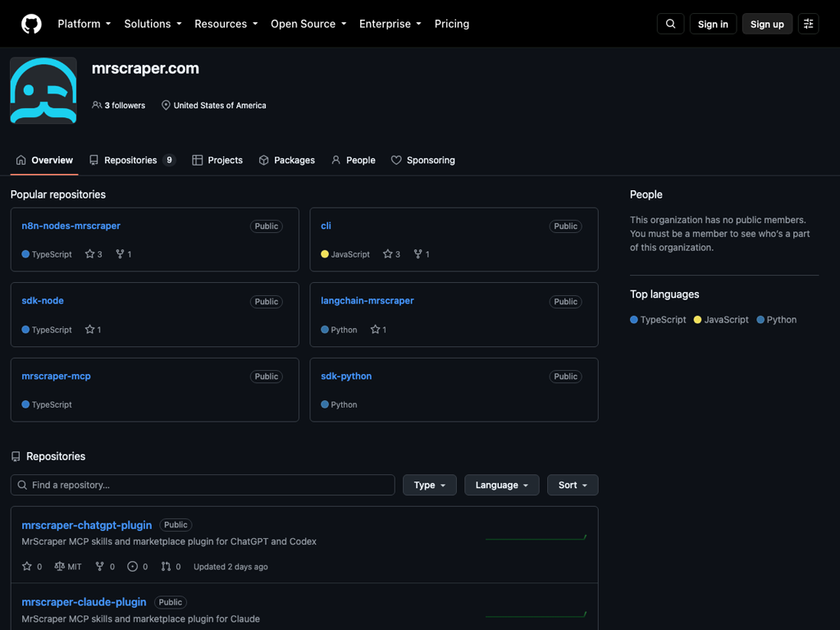
Task: Click the Sign up button
Action: coord(767,24)
